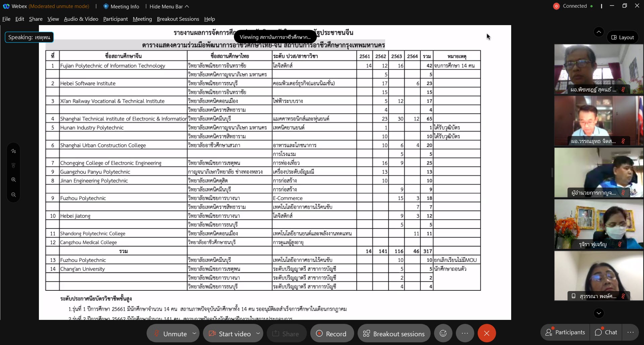Viewport: 644px width, 345px height.
Task: Click the recording indicator red dot
Action: coord(556,6)
